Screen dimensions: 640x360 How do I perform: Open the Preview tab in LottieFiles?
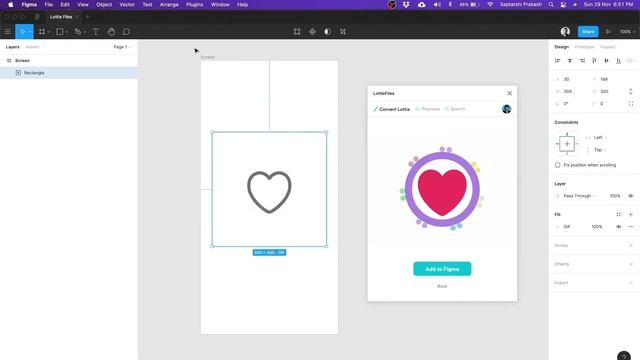pyautogui.click(x=427, y=109)
